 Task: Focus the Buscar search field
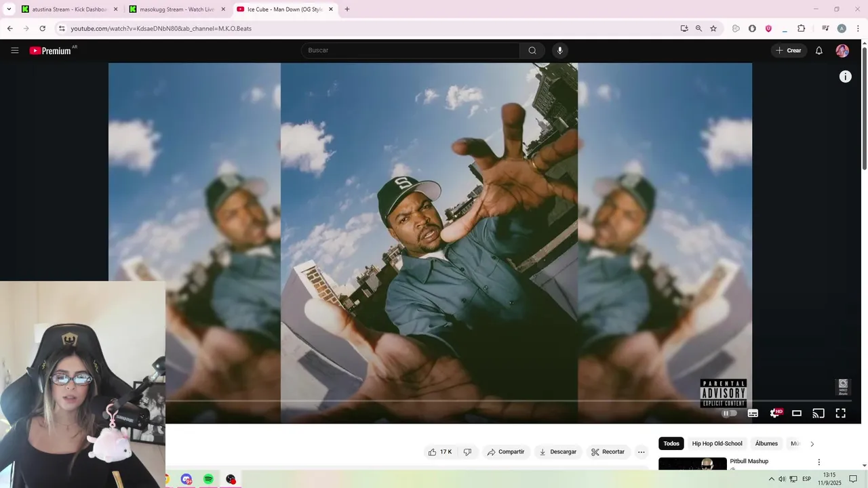pos(412,50)
